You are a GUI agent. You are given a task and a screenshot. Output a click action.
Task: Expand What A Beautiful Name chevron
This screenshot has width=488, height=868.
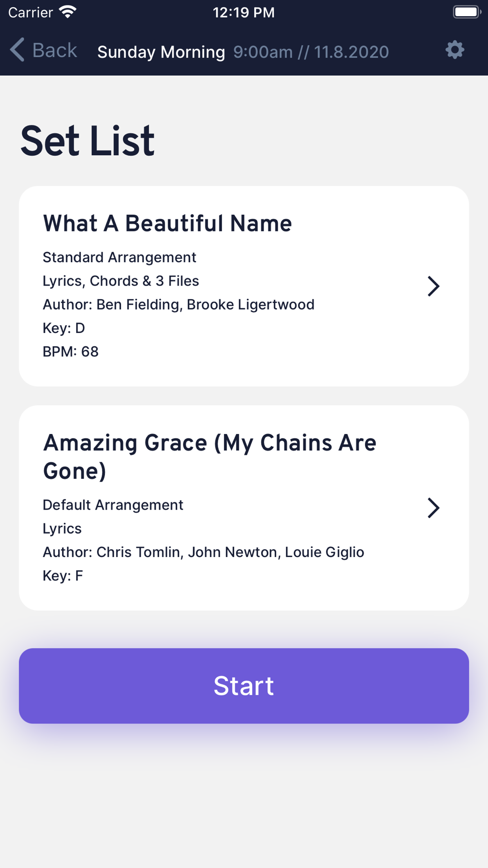433,286
